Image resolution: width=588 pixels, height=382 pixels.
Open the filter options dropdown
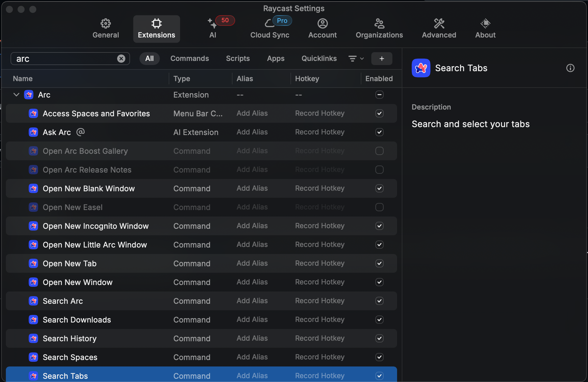point(356,59)
